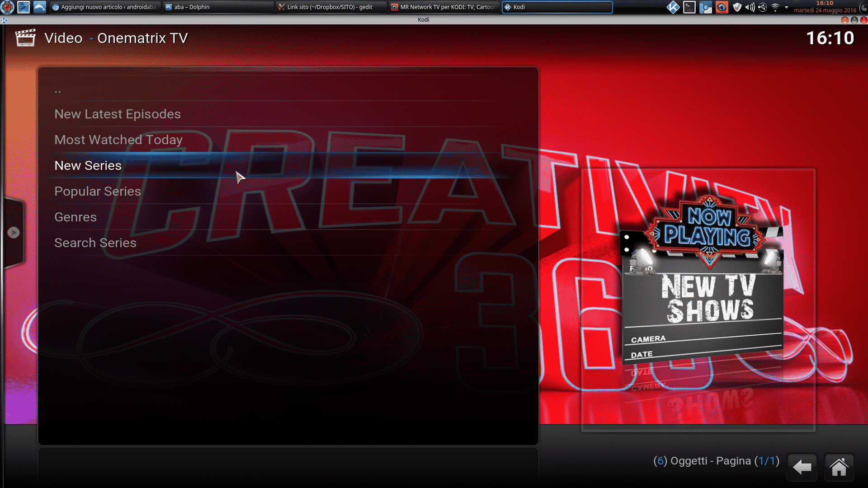Click the Kodi entry in the taskbar
The height and width of the screenshot is (488, 868).
click(557, 7)
